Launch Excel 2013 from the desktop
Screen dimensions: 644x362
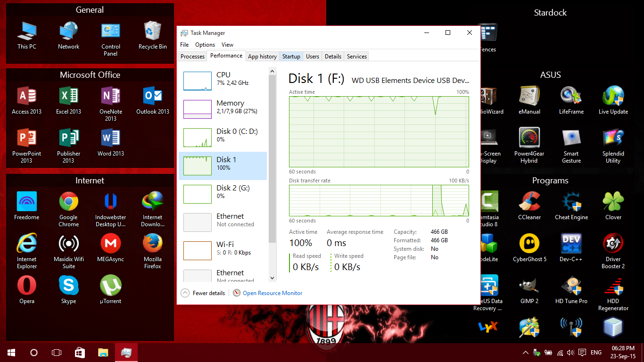pyautogui.click(x=68, y=100)
